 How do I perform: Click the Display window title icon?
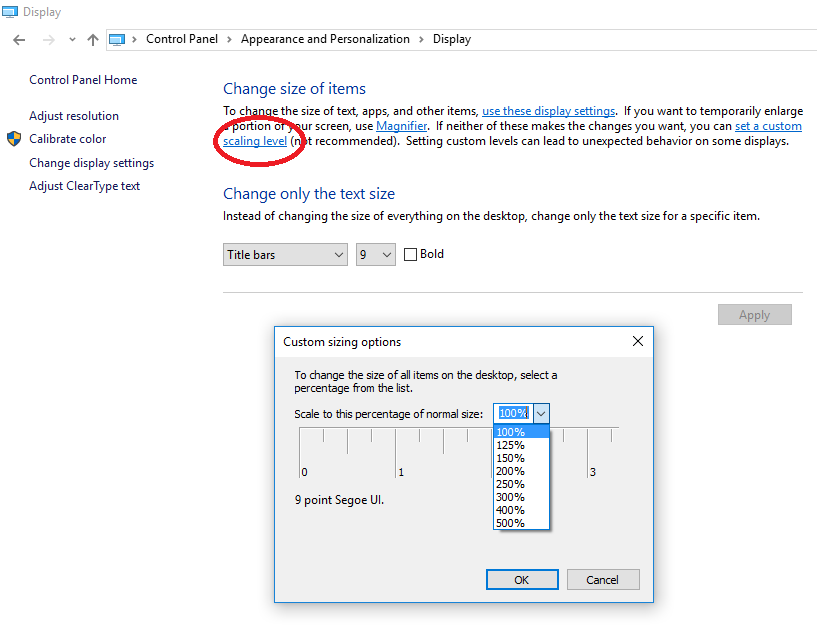coord(10,11)
